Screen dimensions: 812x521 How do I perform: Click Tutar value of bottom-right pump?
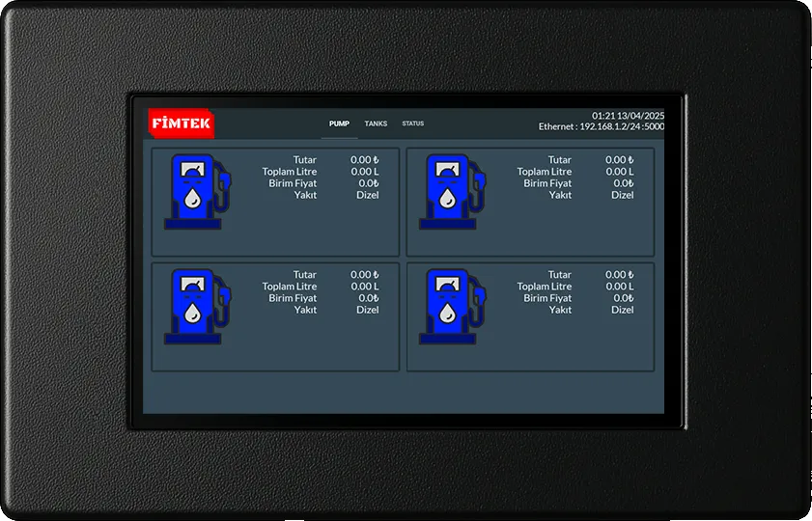pos(619,275)
